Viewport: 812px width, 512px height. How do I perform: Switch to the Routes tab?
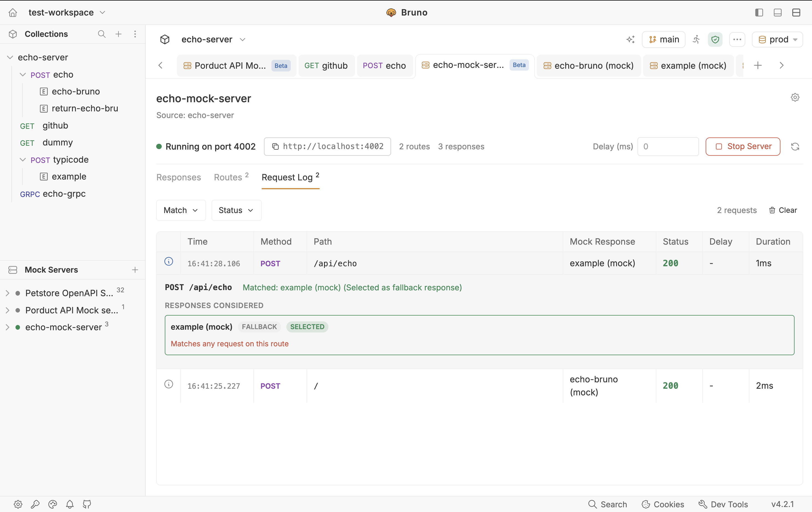[231, 177]
